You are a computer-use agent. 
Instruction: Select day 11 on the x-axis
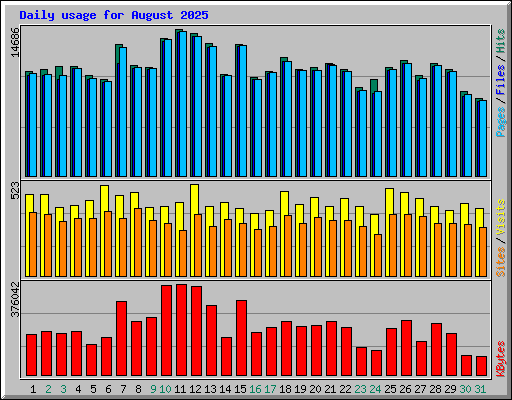pyautogui.click(x=180, y=389)
